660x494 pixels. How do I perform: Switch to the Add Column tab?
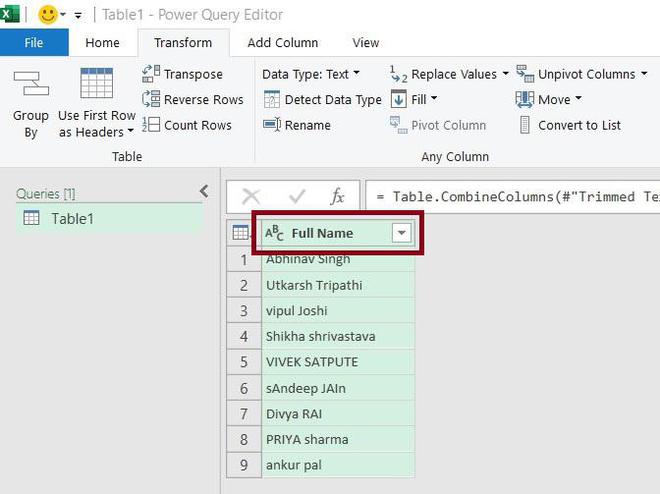pos(282,43)
